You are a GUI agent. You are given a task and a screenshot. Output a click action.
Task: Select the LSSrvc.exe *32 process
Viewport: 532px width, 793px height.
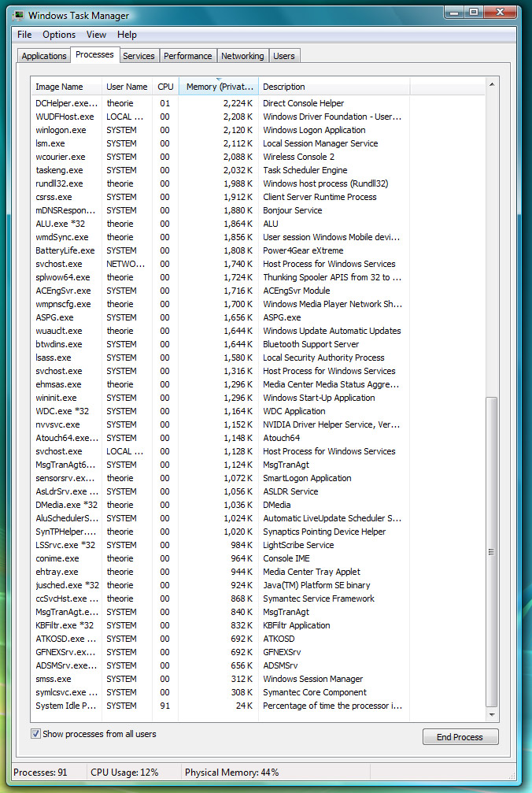click(220, 545)
